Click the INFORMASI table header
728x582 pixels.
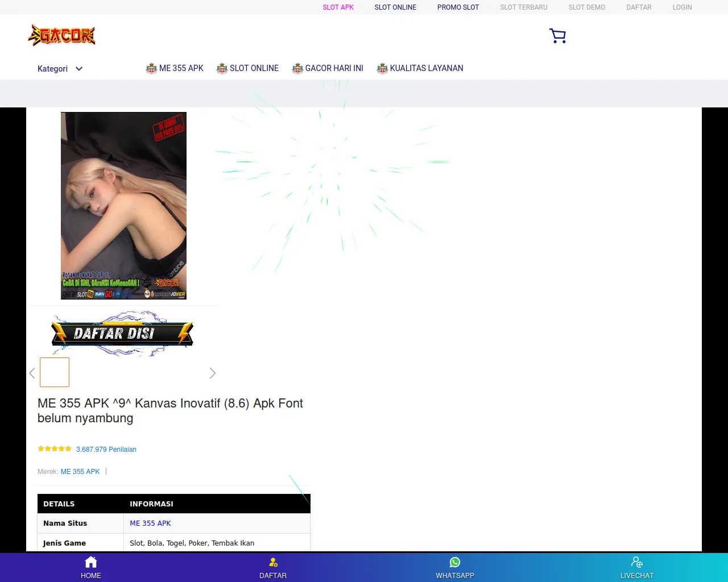217,504
